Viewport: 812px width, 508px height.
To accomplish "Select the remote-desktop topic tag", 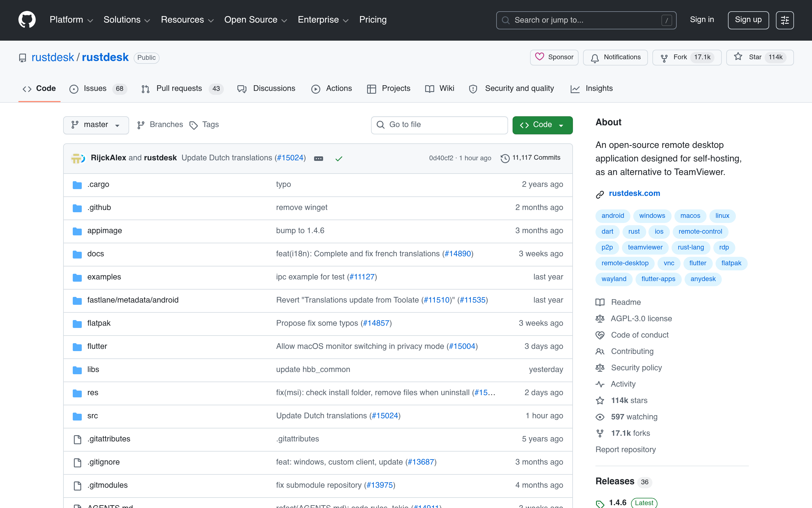I will pos(625,263).
